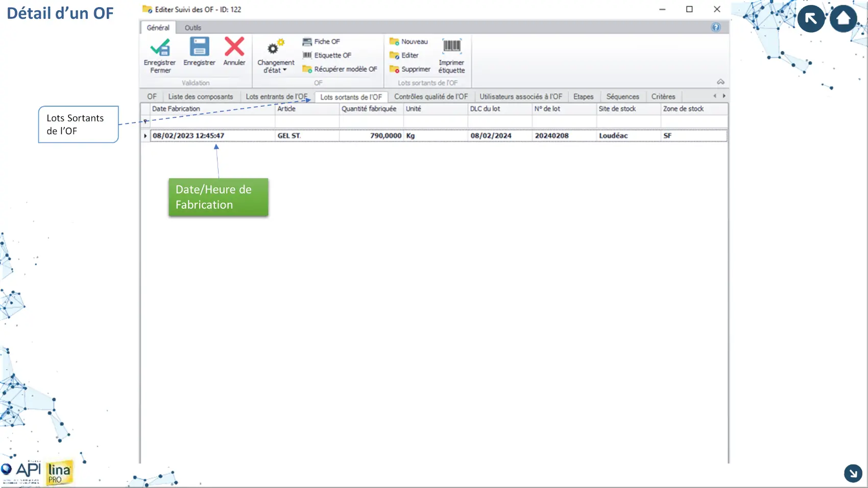
Task: Collapse the ribbon with the chevron
Action: [x=720, y=82]
